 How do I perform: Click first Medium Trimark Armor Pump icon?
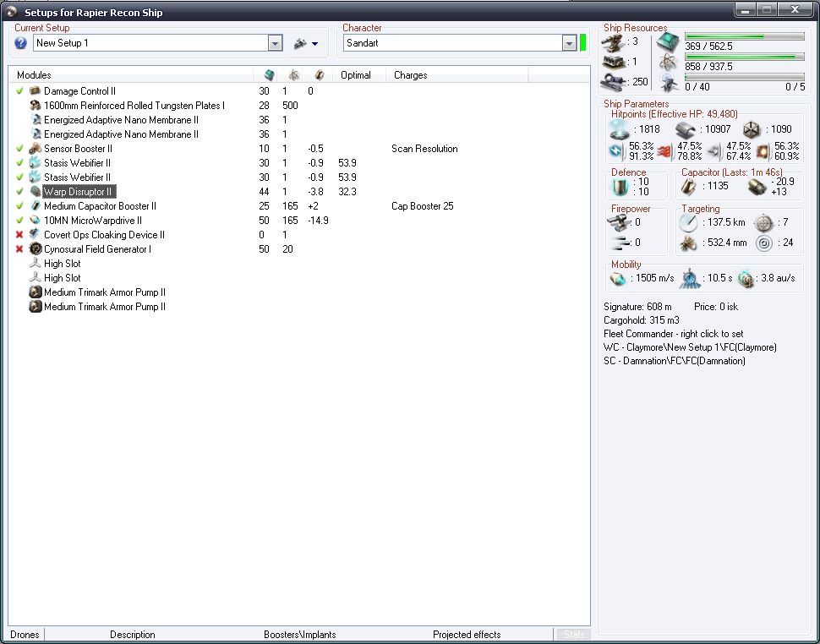pyautogui.click(x=35, y=292)
